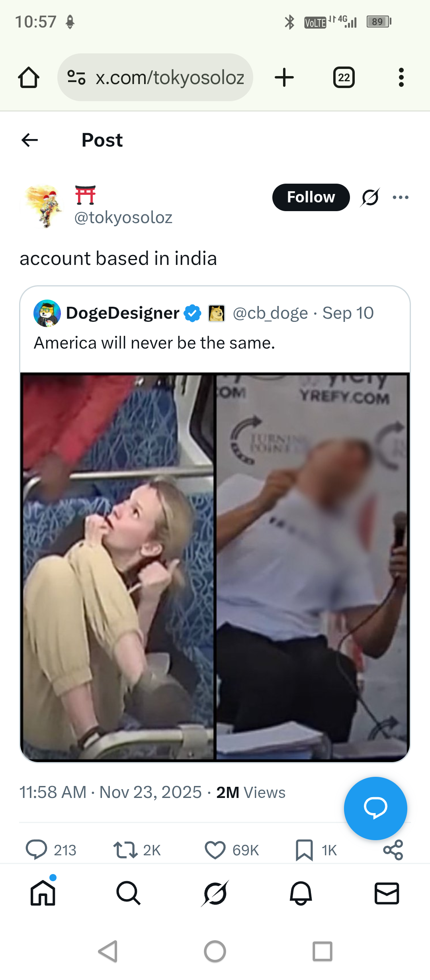430x980 pixels.
Task: Follow the @tokyosoloz account
Action: point(311,197)
